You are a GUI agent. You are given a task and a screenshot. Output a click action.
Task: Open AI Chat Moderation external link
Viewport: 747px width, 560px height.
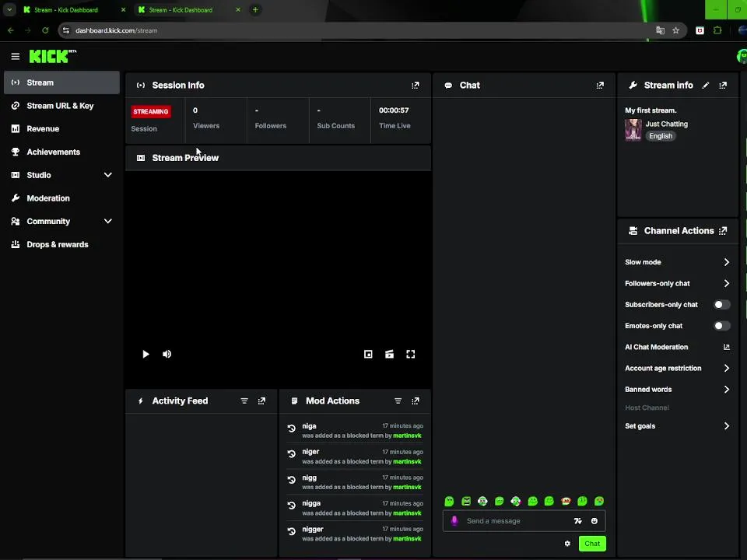tap(727, 347)
